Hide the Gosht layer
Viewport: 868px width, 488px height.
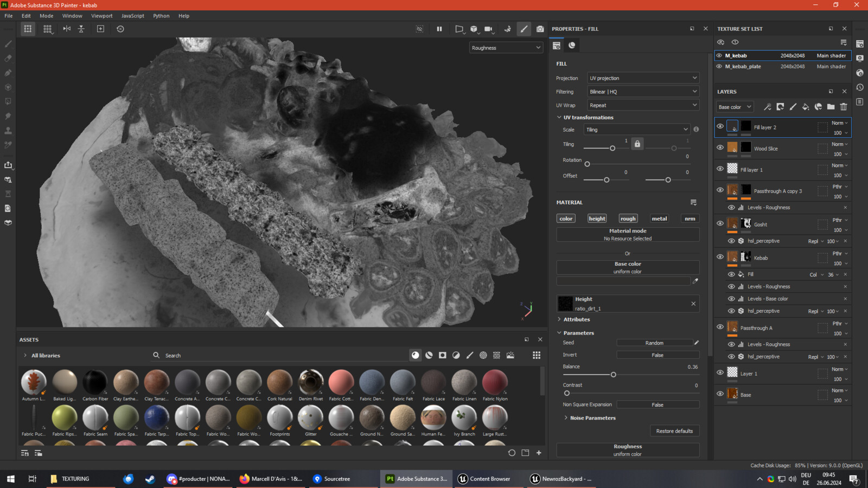[x=720, y=223]
